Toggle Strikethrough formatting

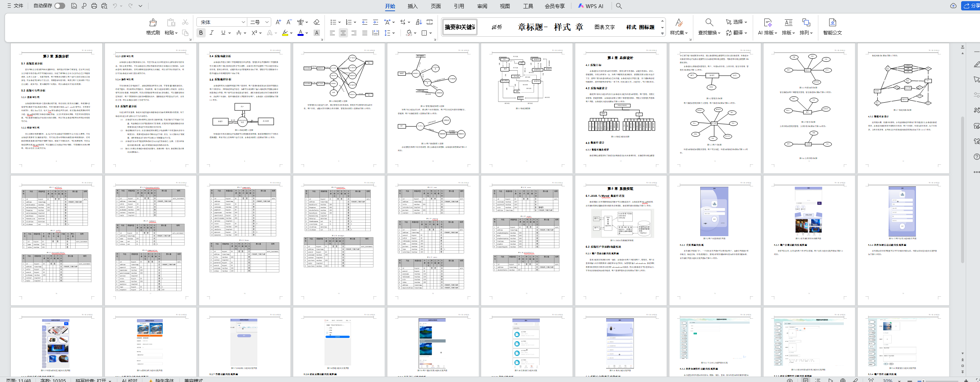(x=239, y=33)
